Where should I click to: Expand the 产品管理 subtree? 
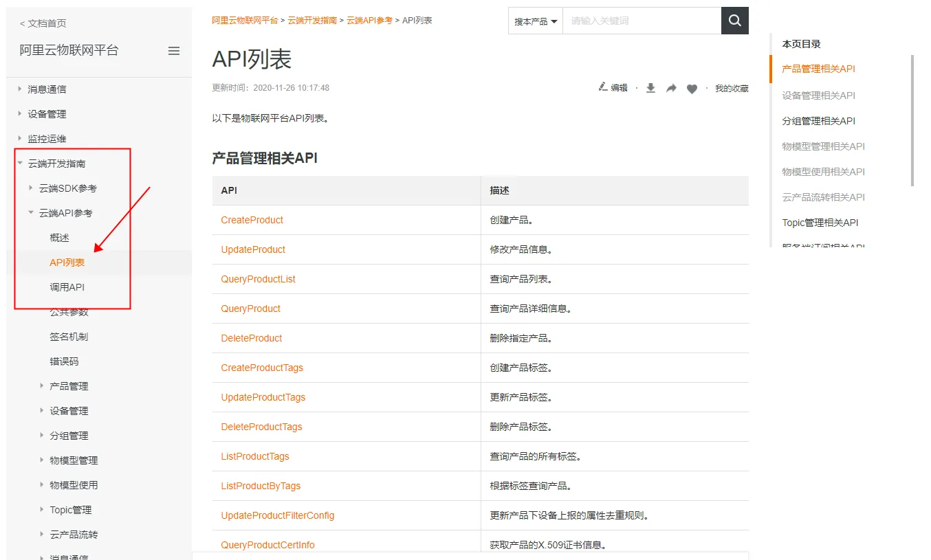click(42, 385)
